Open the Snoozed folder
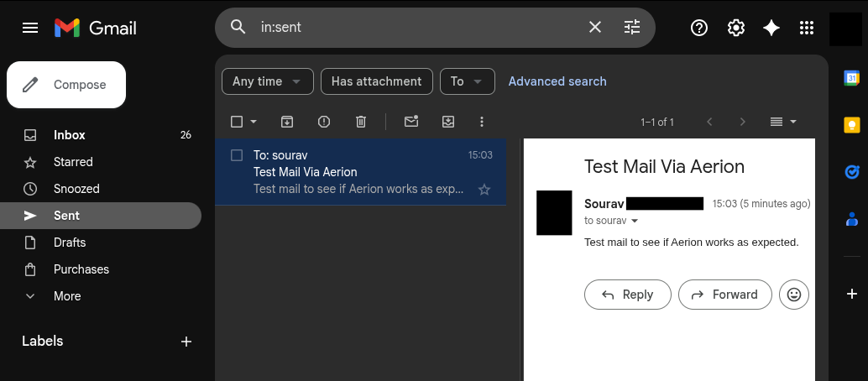Screen dimensions: 868x381 [x=101, y=189]
